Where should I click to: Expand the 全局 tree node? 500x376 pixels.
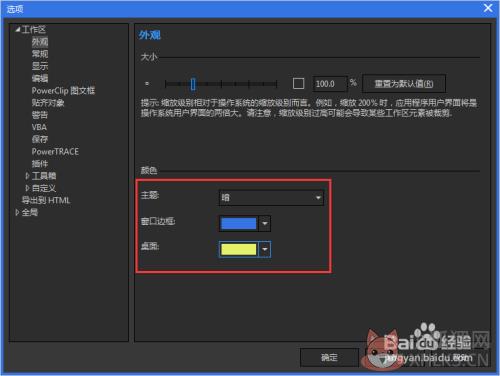17,212
